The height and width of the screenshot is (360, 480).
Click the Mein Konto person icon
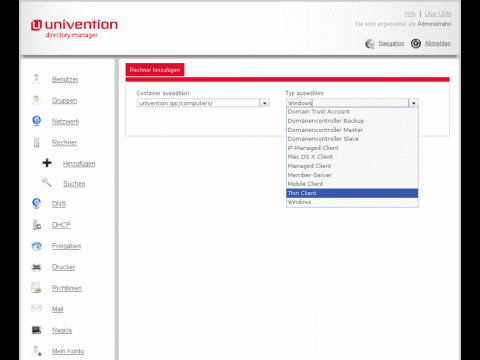coord(36,351)
